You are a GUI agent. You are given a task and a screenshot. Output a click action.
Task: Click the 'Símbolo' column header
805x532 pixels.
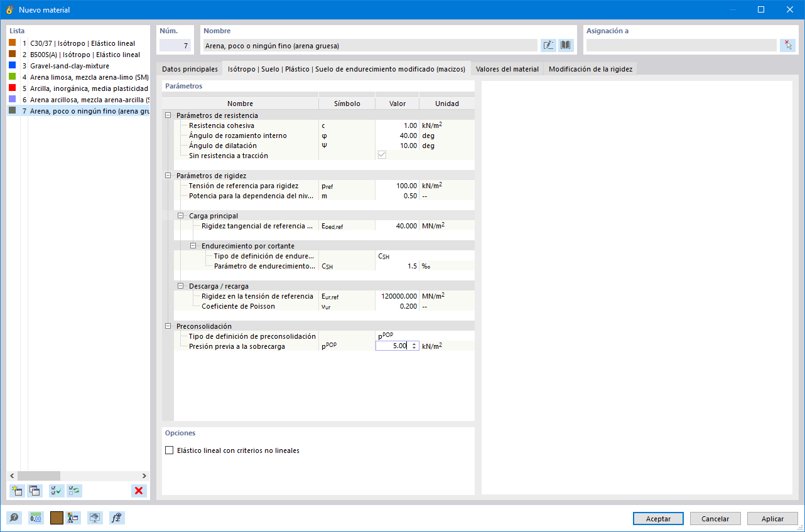point(347,104)
